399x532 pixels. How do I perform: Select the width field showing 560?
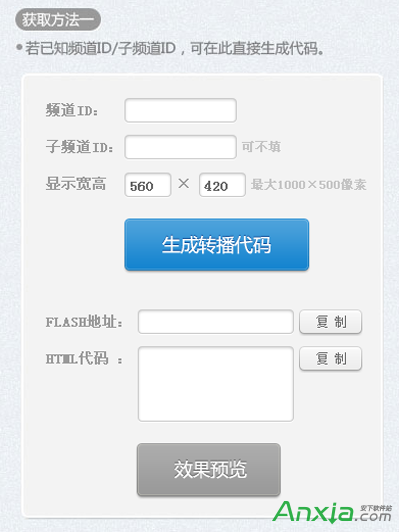click(148, 185)
